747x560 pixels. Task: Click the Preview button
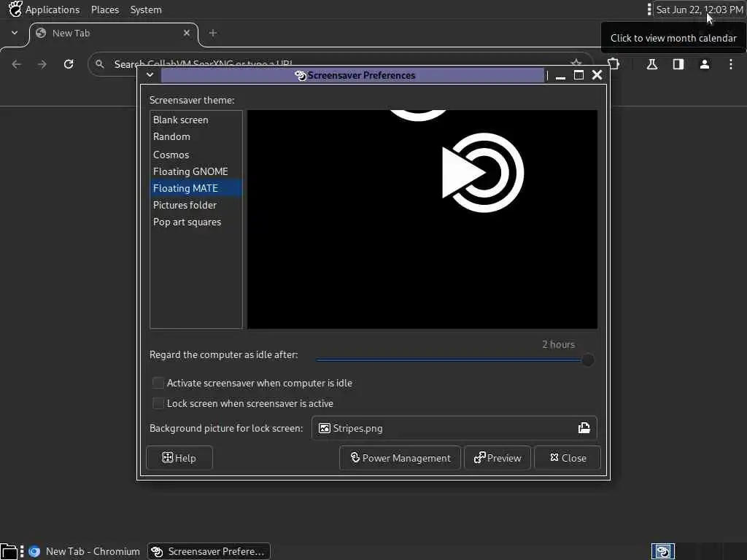[498, 458]
